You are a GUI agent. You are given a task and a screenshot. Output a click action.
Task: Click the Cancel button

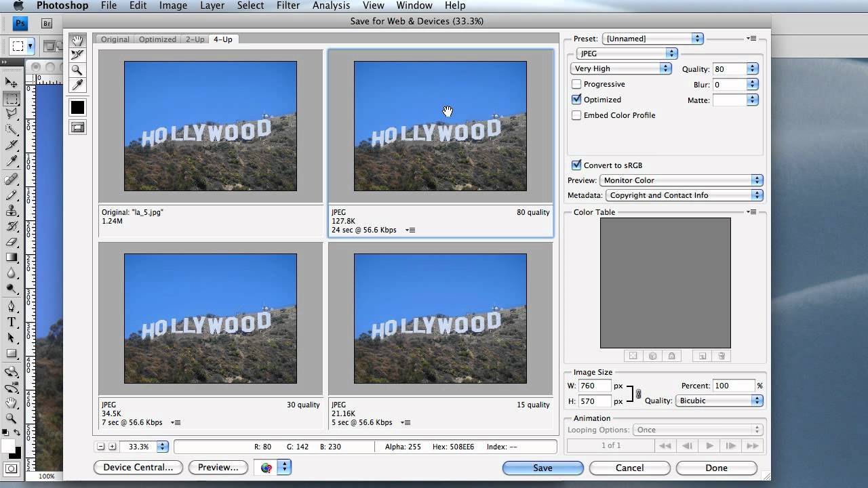(629, 468)
